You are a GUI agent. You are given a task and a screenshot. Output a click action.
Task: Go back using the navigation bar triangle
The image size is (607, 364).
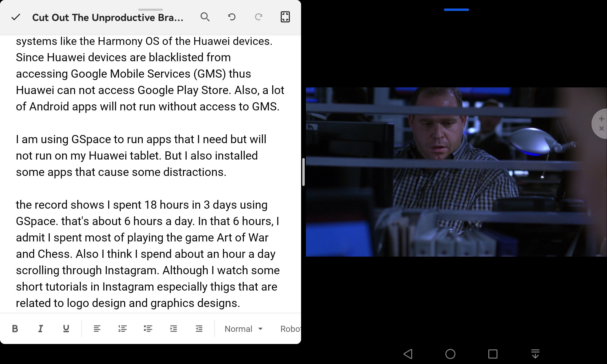point(408,354)
